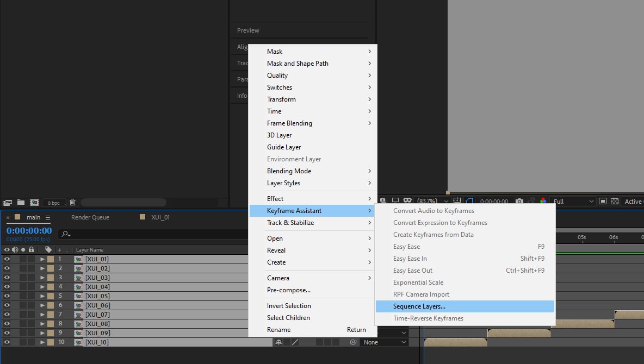Toggle 3D Layer in context menu

pyautogui.click(x=313, y=135)
